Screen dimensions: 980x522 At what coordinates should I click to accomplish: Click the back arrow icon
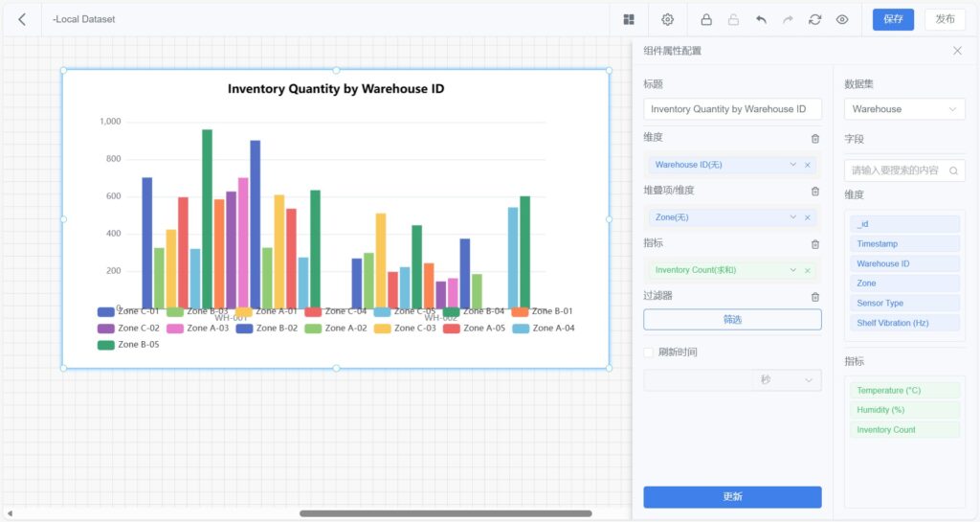(x=22, y=19)
